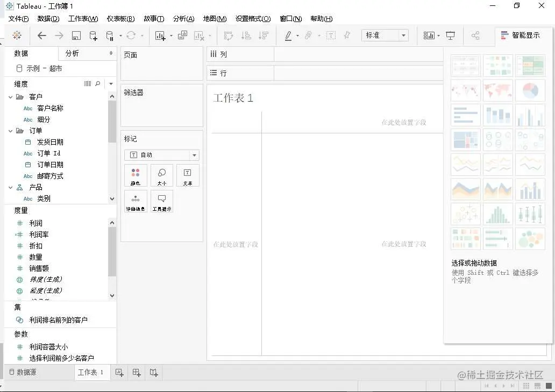Collapse the 客户 folder in Dimensions
This screenshot has width=555, height=392.
pyautogui.click(x=11, y=97)
